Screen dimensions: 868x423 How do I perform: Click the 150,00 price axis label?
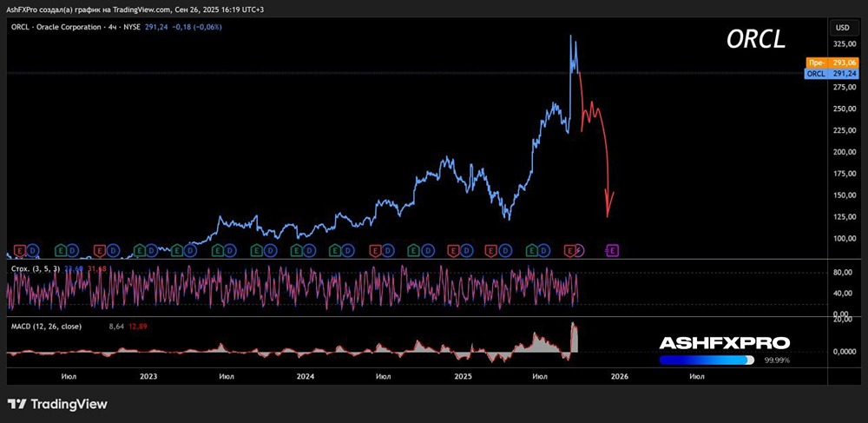coord(845,195)
